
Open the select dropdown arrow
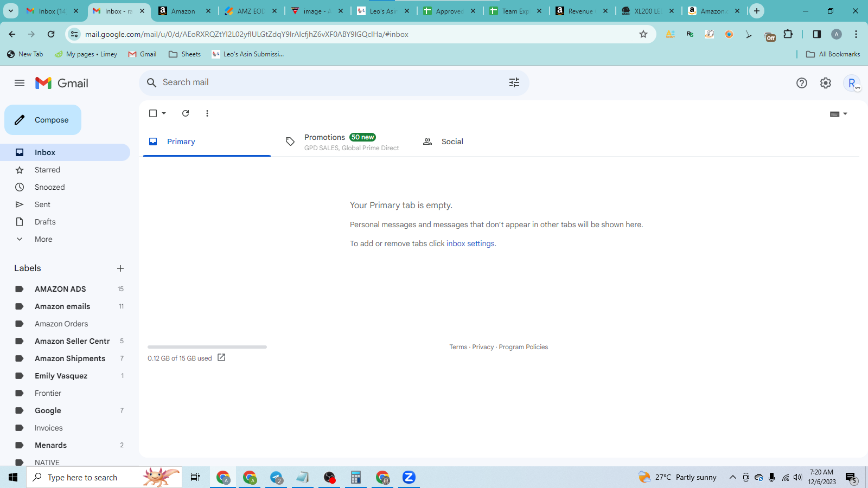(164, 113)
